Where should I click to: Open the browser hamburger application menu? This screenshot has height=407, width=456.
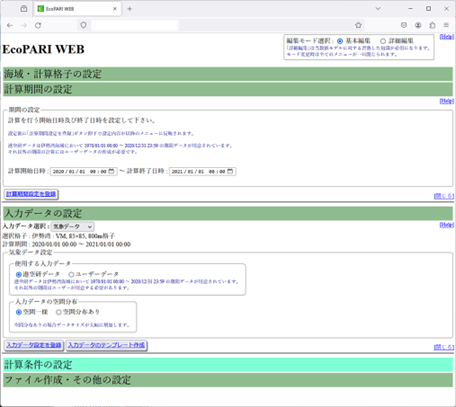tap(446, 25)
